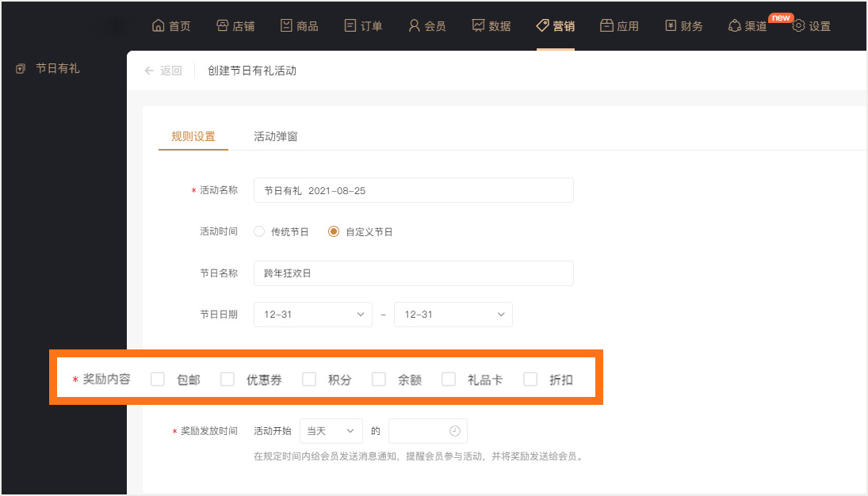Click the 商品 products icon
Image resolution: width=868 pixels, height=496 pixels.
coord(286,25)
